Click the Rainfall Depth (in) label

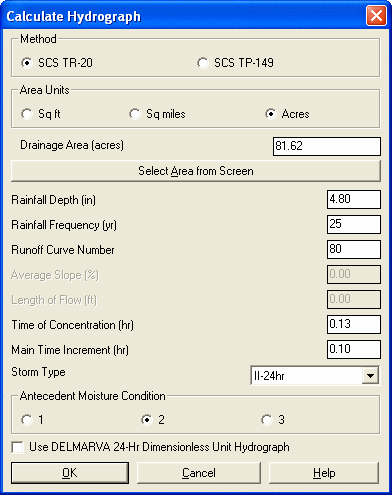coord(53,200)
